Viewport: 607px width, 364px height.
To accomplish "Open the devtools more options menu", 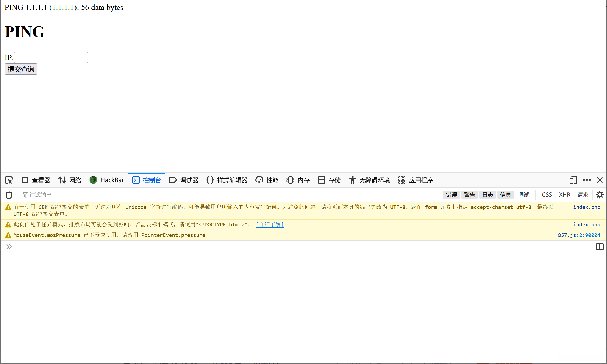I will click(x=587, y=180).
